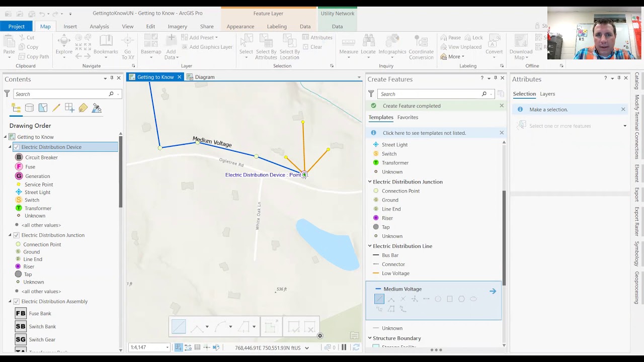Switch Contents to List By Labeling
644x362 pixels.
pos(83,108)
